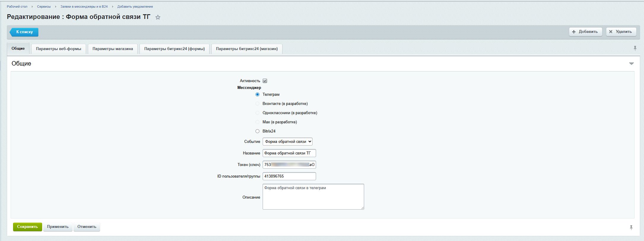Click Добавить button with plus icon
This screenshot has width=644, height=241.
click(585, 32)
